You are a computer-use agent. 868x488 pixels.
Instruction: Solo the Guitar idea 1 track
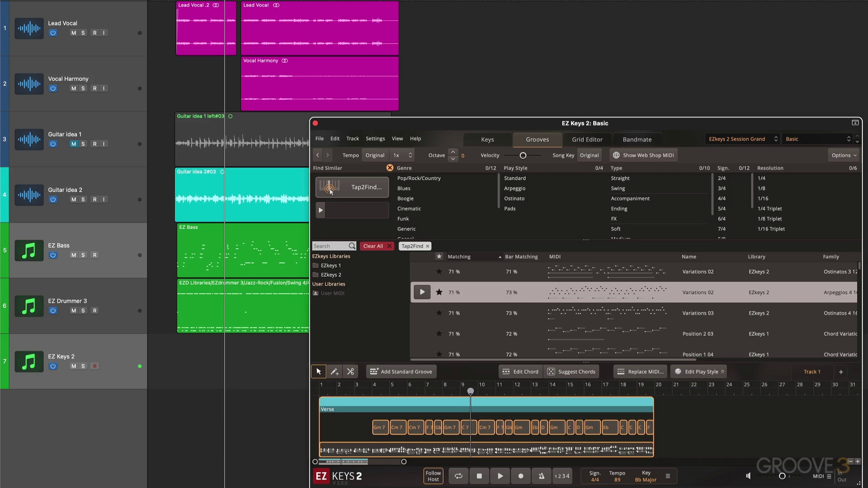(x=83, y=144)
